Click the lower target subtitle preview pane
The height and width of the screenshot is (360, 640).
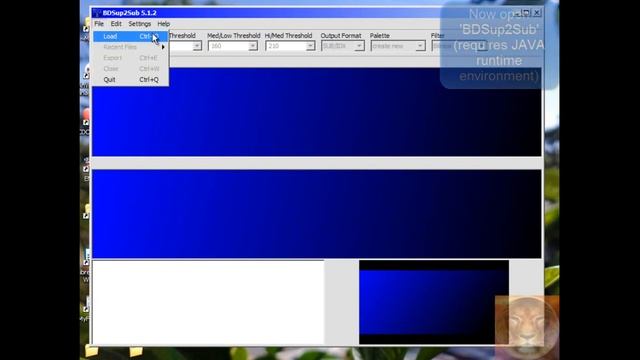point(317,213)
